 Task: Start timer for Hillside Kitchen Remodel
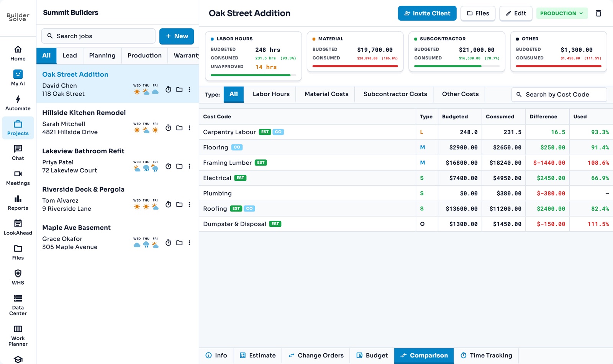[168, 128]
